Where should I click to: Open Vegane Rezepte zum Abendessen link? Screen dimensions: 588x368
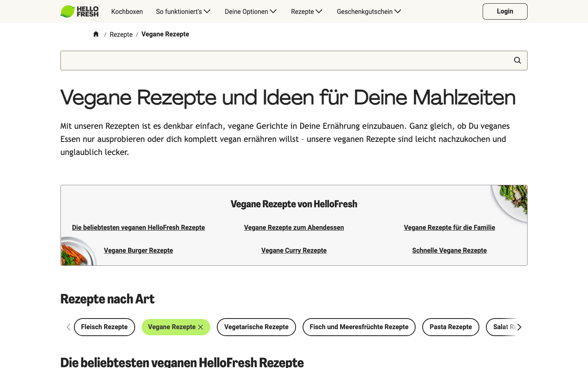click(294, 227)
